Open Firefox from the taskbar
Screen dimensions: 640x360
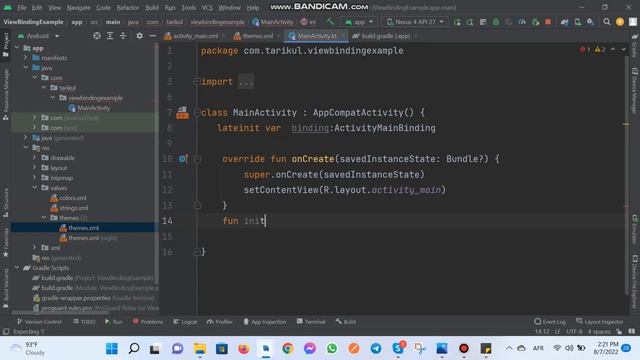(x=244, y=349)
